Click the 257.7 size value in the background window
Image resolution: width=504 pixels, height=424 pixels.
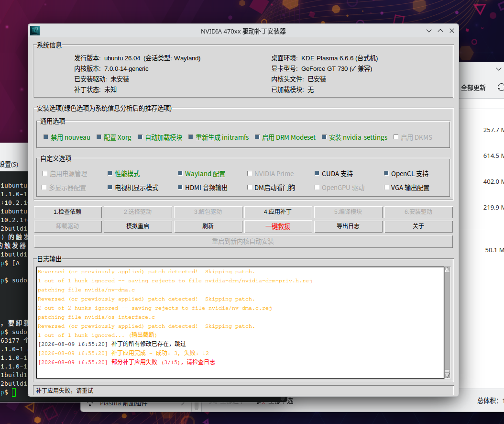tap(493, 130)
